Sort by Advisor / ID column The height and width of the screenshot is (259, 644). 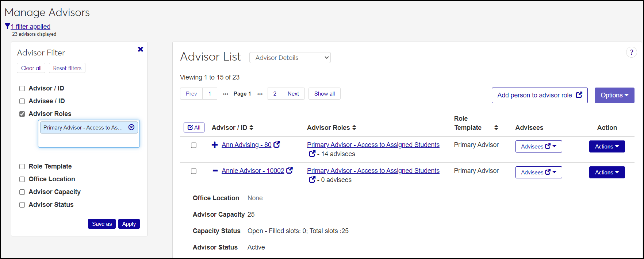pyautogui.click(x=252, y=128)
